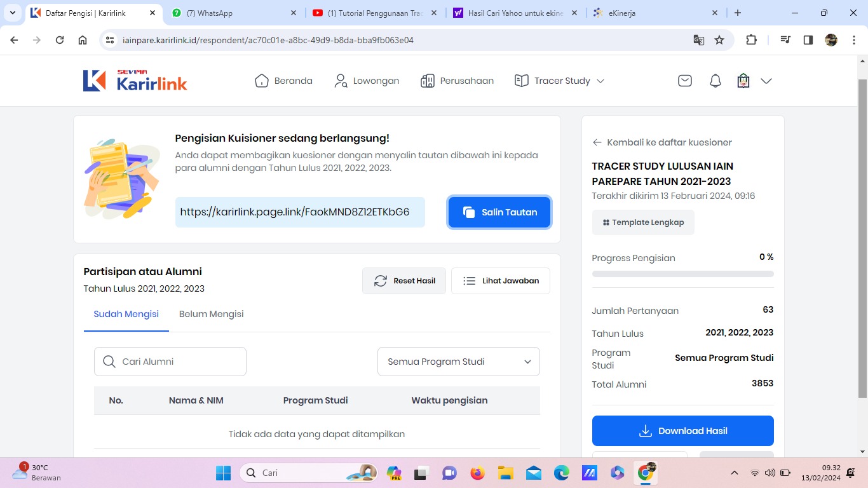
Task: Click the profile avatar icon in navbar
Action: [x=743, y=81]
